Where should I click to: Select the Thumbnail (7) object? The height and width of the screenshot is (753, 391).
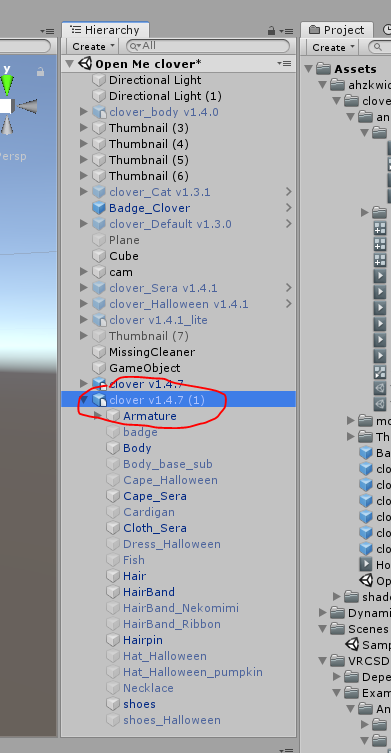[149, 336]
